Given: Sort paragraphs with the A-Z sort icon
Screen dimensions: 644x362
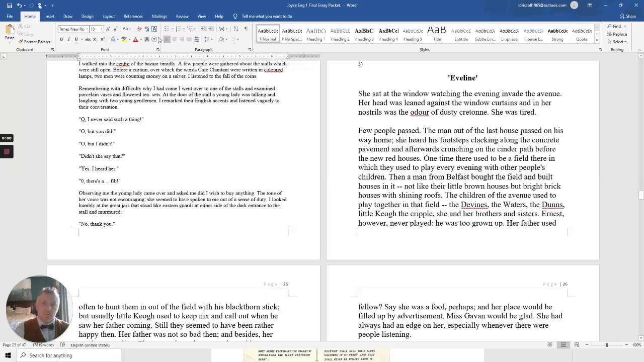Looking at the screenshot, I should click(x=235, y=29).
